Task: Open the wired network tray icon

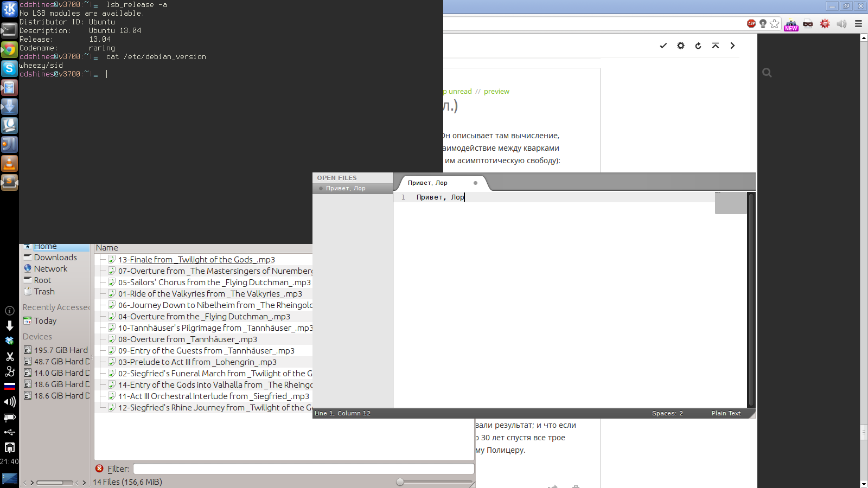Action: point(9,447)
